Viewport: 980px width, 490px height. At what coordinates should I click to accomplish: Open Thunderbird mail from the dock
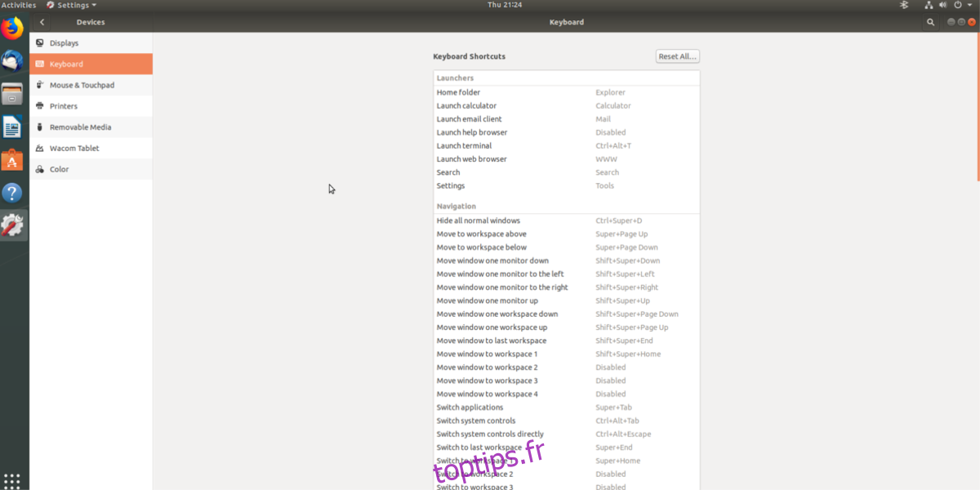(x=12, y=61)
